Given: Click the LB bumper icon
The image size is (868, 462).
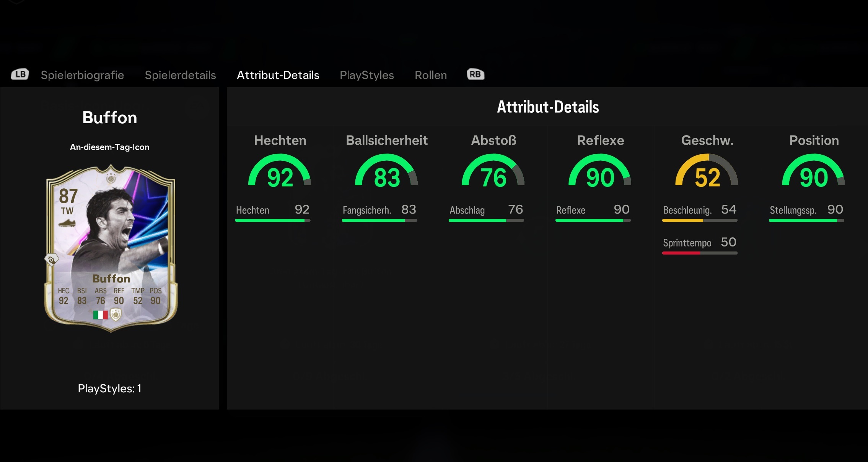Looking at the screenshot, I should (20, 74).
